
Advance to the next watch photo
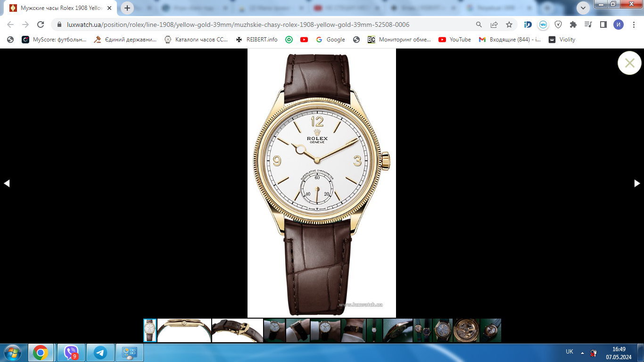(637, 183)
